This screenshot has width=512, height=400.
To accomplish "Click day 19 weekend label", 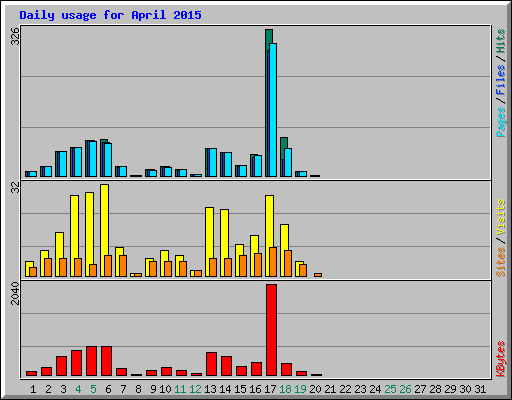I will (300, 389).
